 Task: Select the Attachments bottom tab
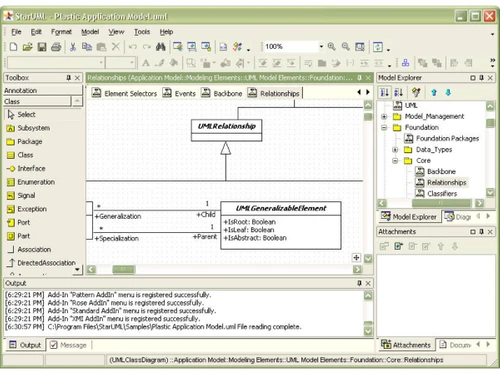[406, 345]
